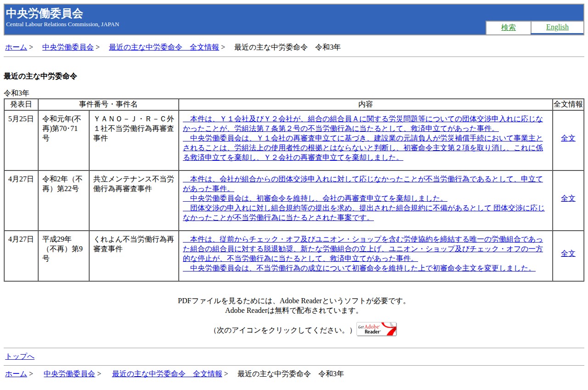Viewport: 588px width, 390px height.
Task: Open 全文 for the YANO-J・R-C case
Action: click(x=568, y=138)
